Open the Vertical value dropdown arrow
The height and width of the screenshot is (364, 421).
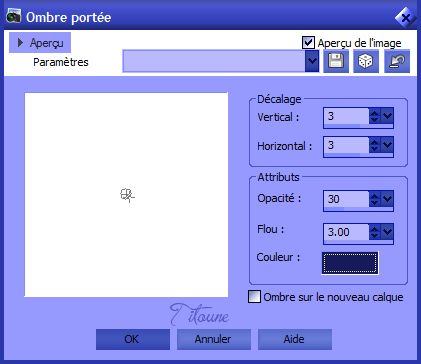[387, 116]
